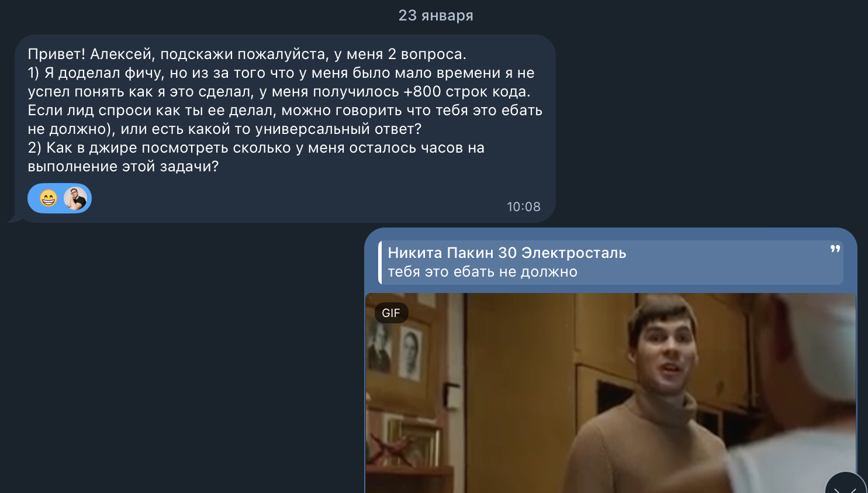Click the "23 января" date label
Viewport: 868px width, 493px height.
[x=435, y=15]
